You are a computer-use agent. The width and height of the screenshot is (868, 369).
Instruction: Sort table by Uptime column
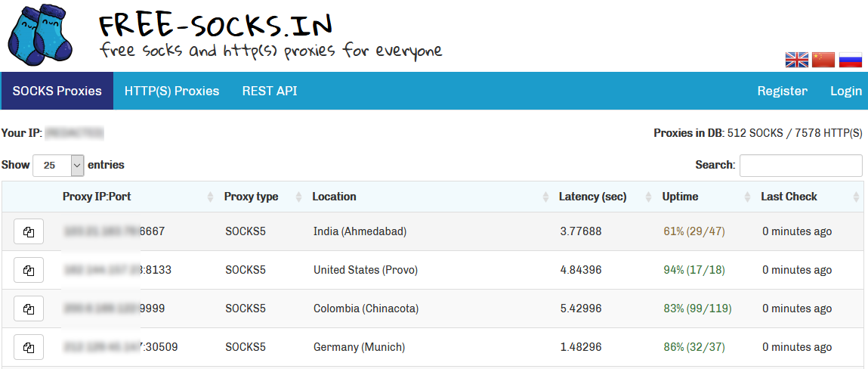680,197
